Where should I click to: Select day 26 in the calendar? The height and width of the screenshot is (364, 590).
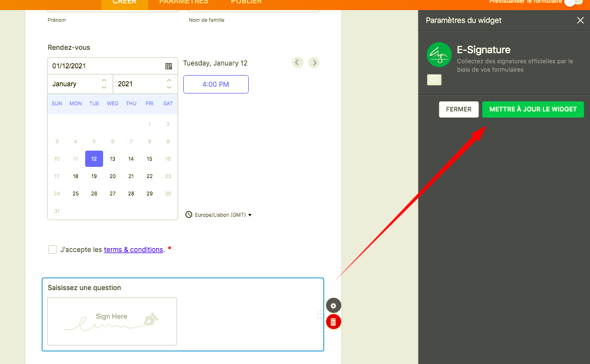(x=94, y=193)
